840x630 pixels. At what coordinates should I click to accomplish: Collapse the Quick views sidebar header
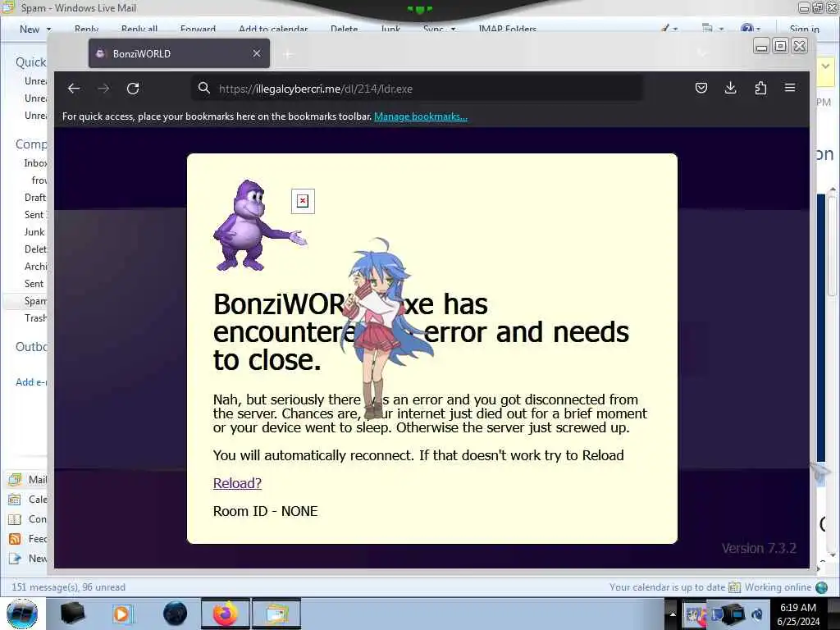pos(30,62)
